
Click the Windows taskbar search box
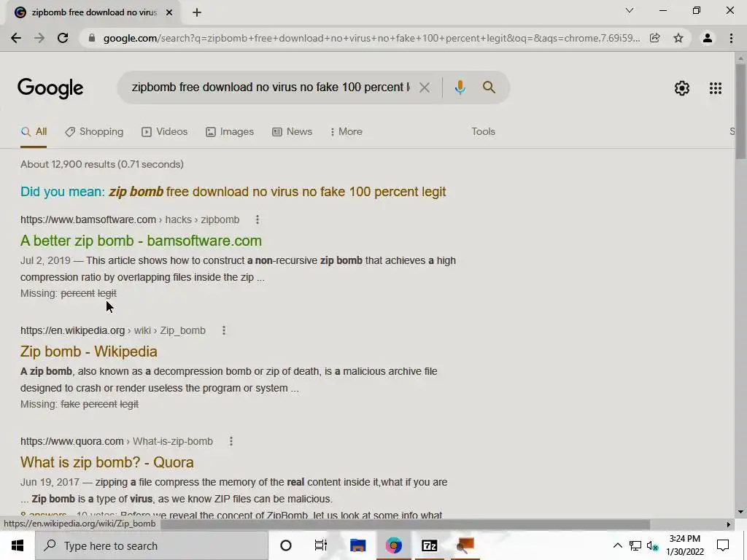click(x=152, y=545)
